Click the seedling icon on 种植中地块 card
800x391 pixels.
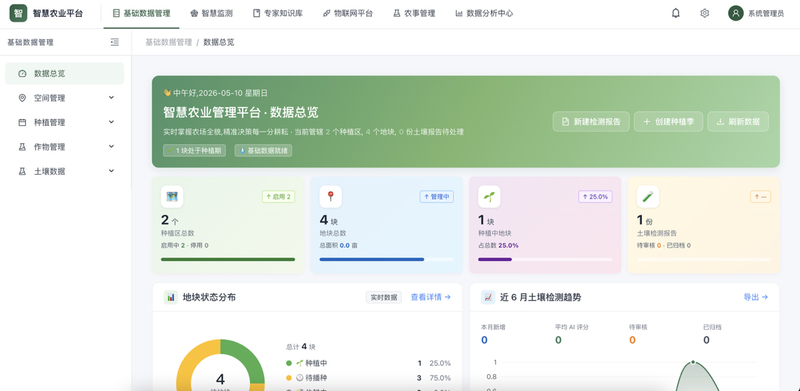click(489, 197)
